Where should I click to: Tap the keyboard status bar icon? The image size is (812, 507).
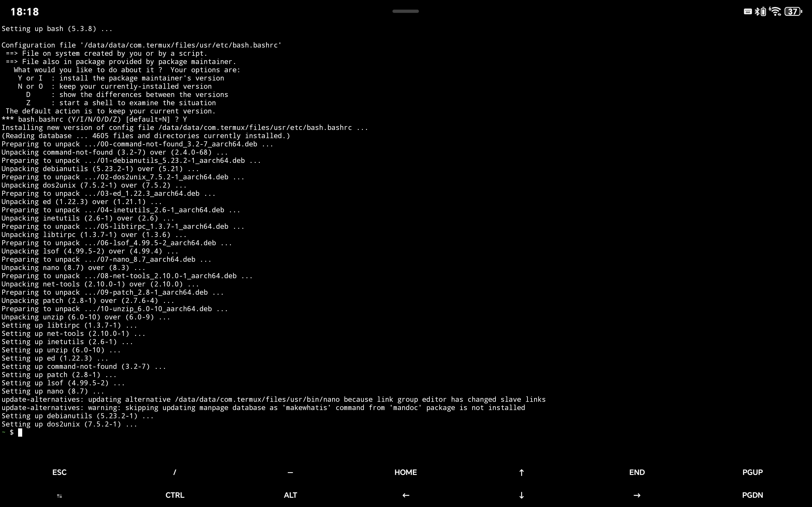tap(748, 12)
